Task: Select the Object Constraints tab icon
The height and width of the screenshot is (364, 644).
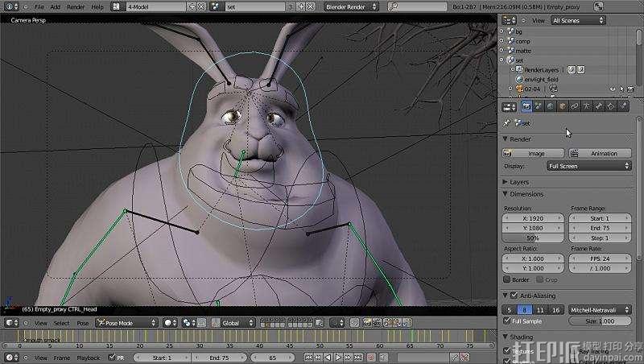Action: tap(574, 107)
